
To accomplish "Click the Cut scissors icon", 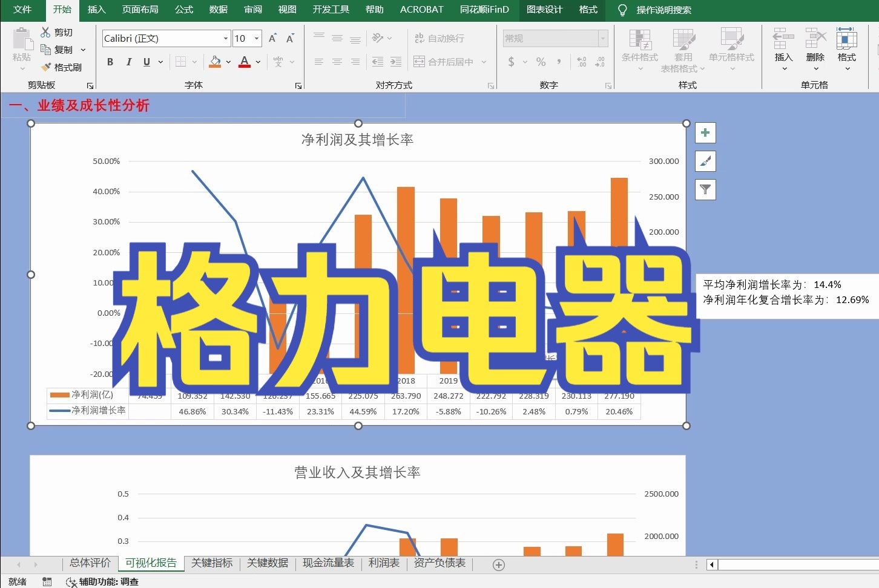I will (45, 32).
